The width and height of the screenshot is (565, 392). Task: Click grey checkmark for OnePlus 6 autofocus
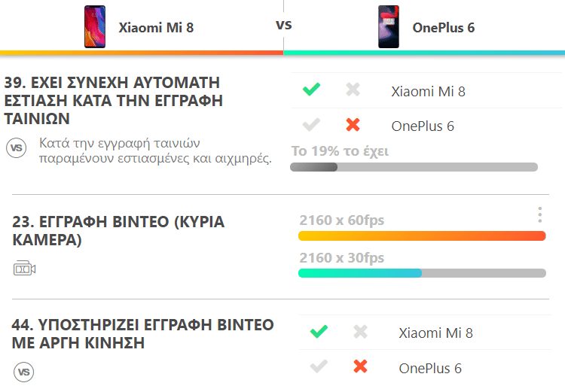tap(311, 125)
